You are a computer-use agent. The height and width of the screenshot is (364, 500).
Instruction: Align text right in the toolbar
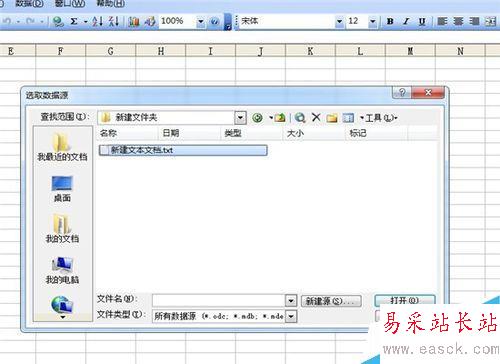(x=474, y=22)
